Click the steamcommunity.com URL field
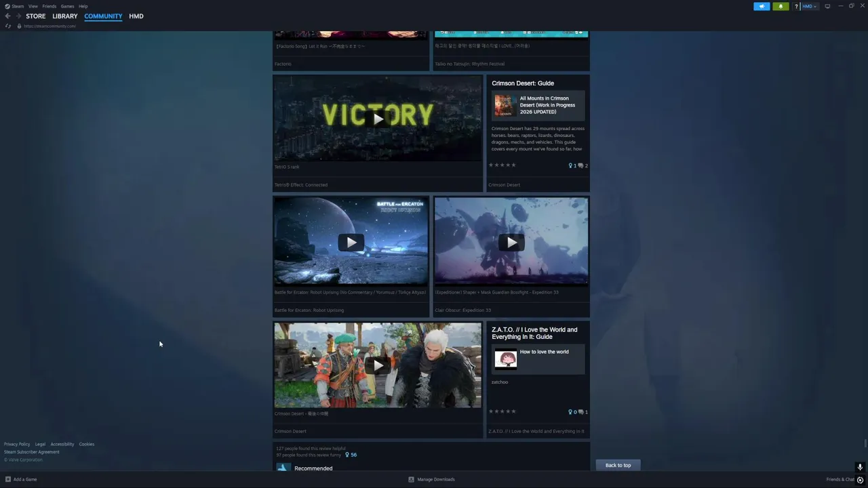The width and height of the screenshot is (868, 488). pos(50,26)
